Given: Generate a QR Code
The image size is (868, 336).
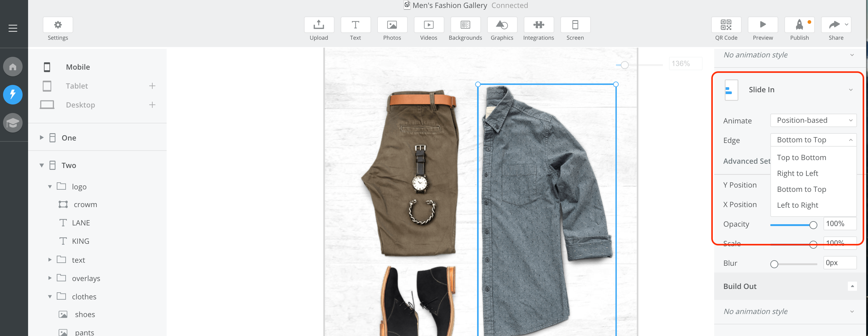Looking at the screenshot, I should pos(726,25).
